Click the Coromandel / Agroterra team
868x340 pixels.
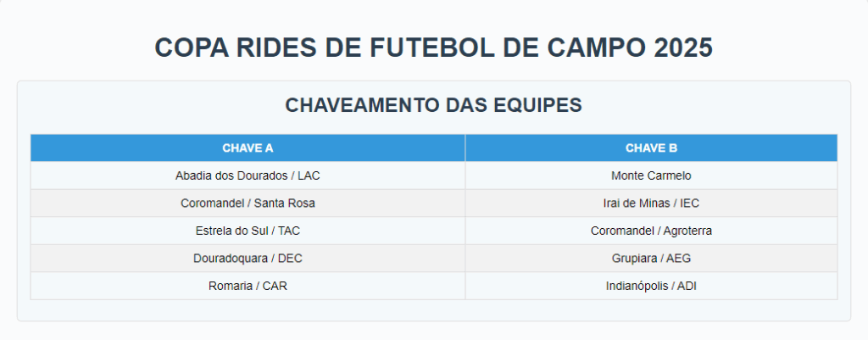coord(651,231)
